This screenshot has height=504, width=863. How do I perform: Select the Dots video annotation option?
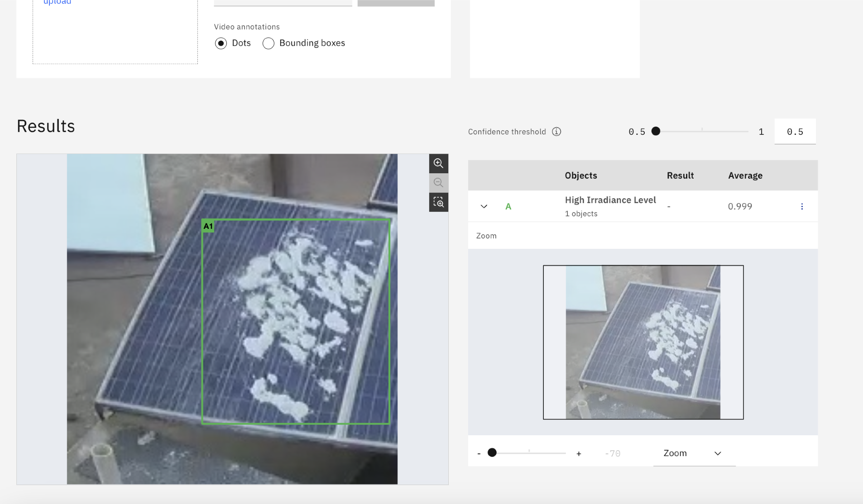pyautogui.click(x=221, y=43)
